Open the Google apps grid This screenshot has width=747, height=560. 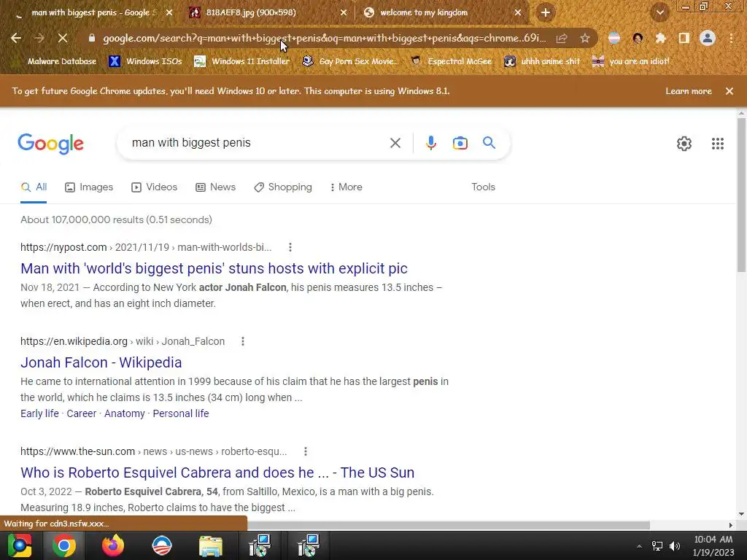[x=718, y=144]
